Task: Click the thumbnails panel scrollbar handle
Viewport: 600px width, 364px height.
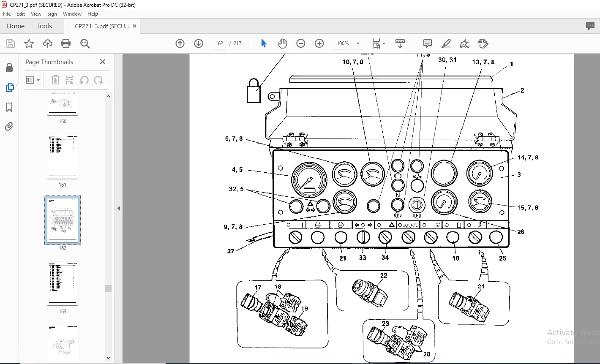Action: [108, 288]
